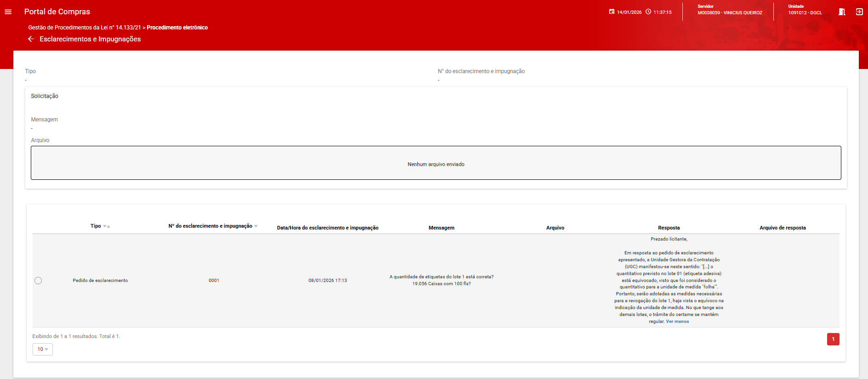This screenshot has height=379, width=868.
Task: Click the back arrow beside Esclarecimentos e Impugnações
Action: [31, 39]
